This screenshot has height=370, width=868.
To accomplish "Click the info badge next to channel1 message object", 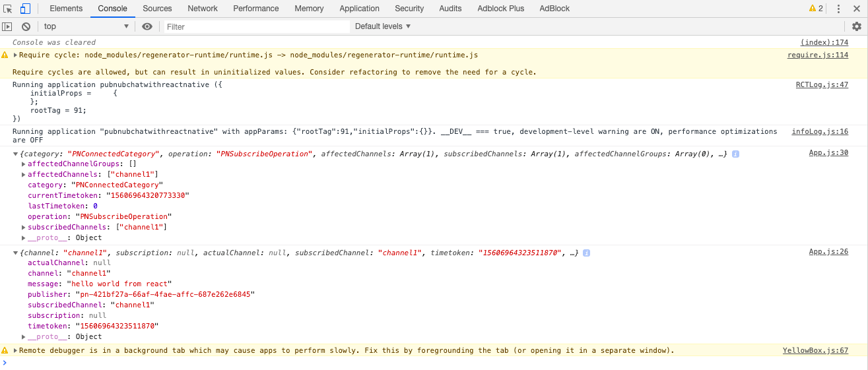I will (586, 253).
